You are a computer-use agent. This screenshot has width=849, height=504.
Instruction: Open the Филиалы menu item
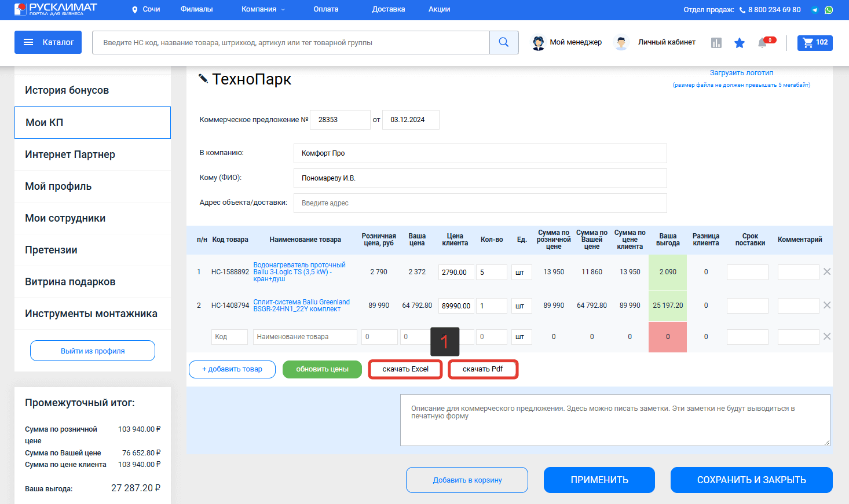[x=196, y=9]
